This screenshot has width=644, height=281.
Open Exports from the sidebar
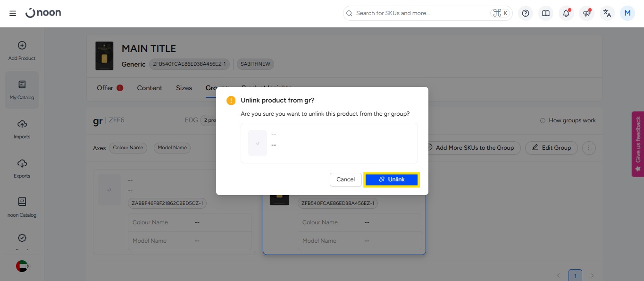(22, 169)
